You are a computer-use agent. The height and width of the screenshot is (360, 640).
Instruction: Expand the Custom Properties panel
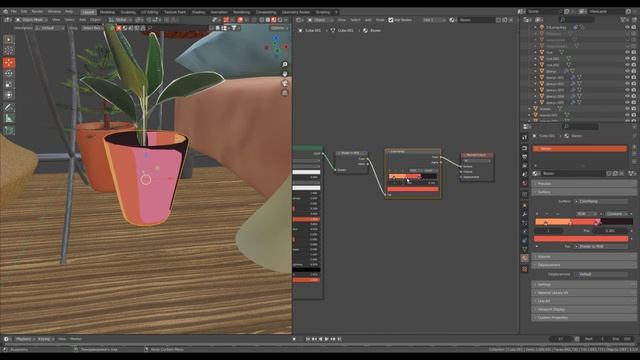tap(583, 318)
